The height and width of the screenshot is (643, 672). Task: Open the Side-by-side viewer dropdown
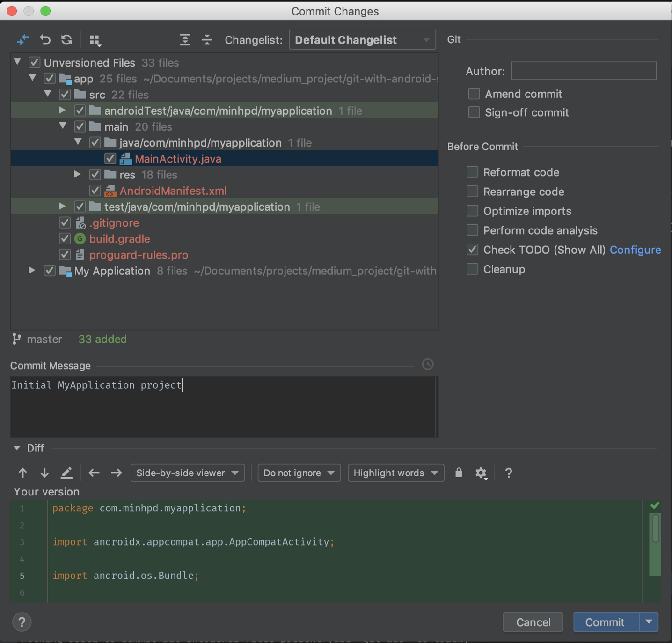pyautogui.click(x=187, y=473)
